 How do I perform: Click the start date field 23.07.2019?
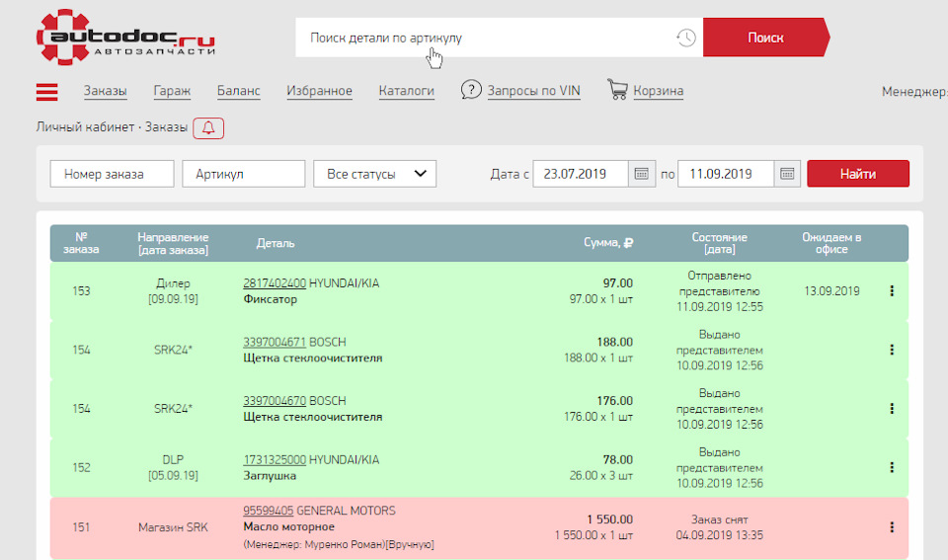coord(581,174)
